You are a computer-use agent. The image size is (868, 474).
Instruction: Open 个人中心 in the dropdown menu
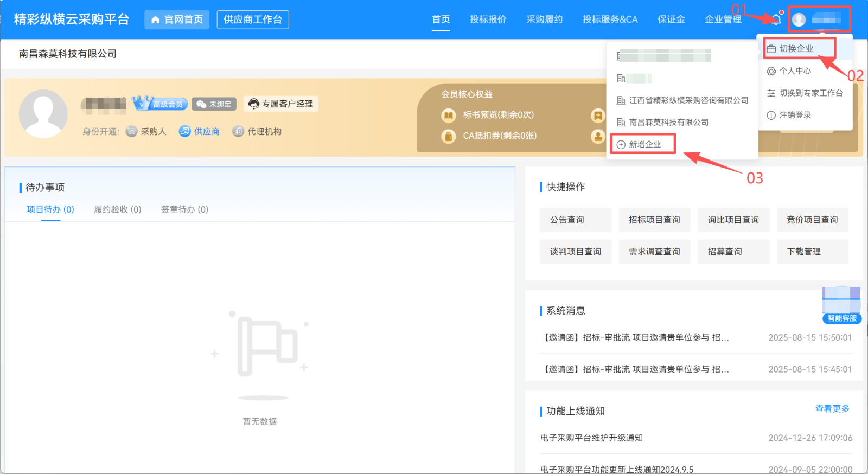(795, 71)
